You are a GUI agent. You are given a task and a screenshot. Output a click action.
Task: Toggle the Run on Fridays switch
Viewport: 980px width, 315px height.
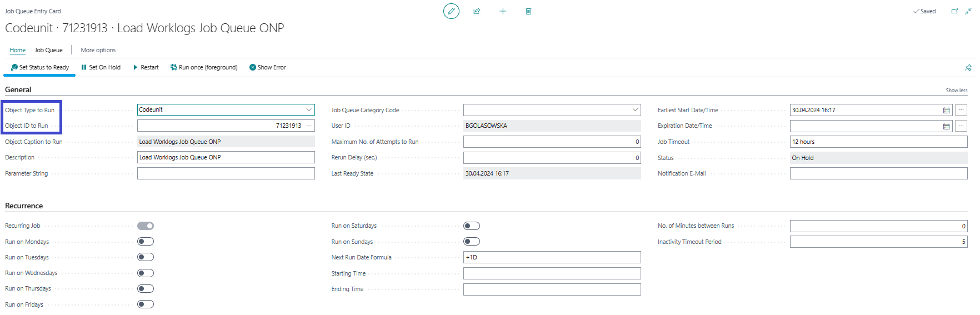pos(146,304)
